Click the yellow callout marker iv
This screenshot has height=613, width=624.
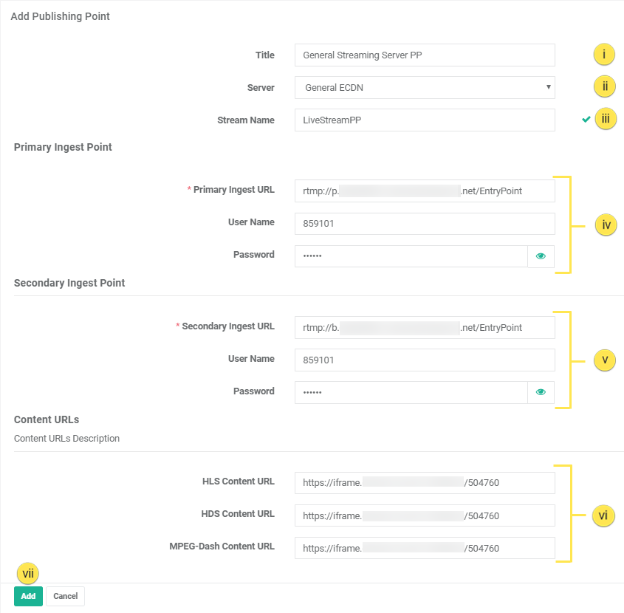[x=606, y=225]
